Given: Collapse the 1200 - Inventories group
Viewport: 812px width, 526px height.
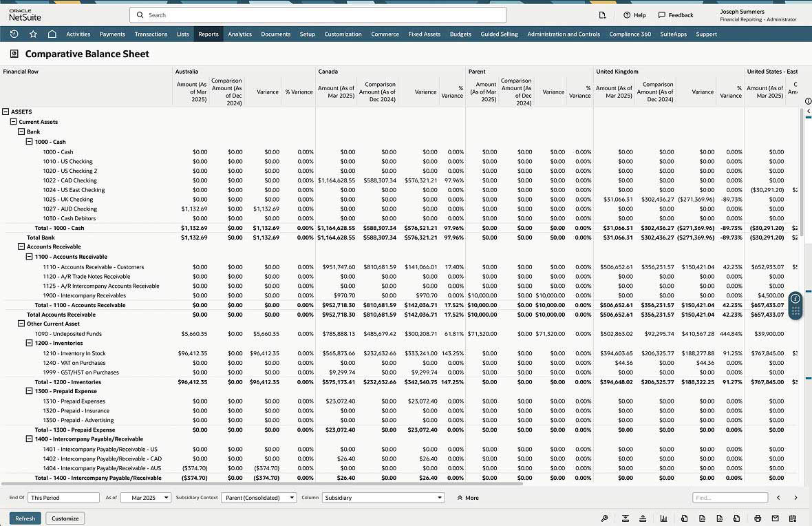Looking at the screenshot, I should click(x=30, y=343).
